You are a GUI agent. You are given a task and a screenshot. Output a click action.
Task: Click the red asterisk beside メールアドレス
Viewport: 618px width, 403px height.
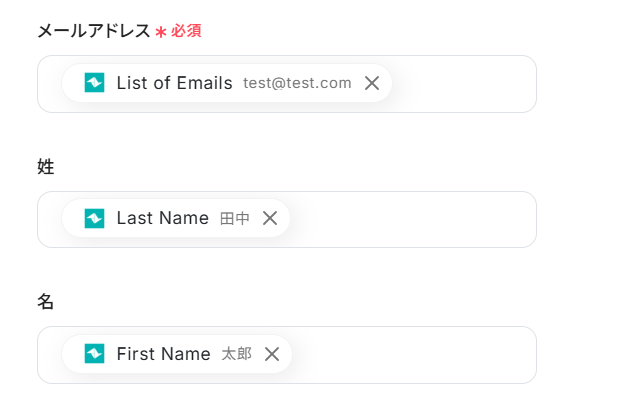(x=160, y=32)
